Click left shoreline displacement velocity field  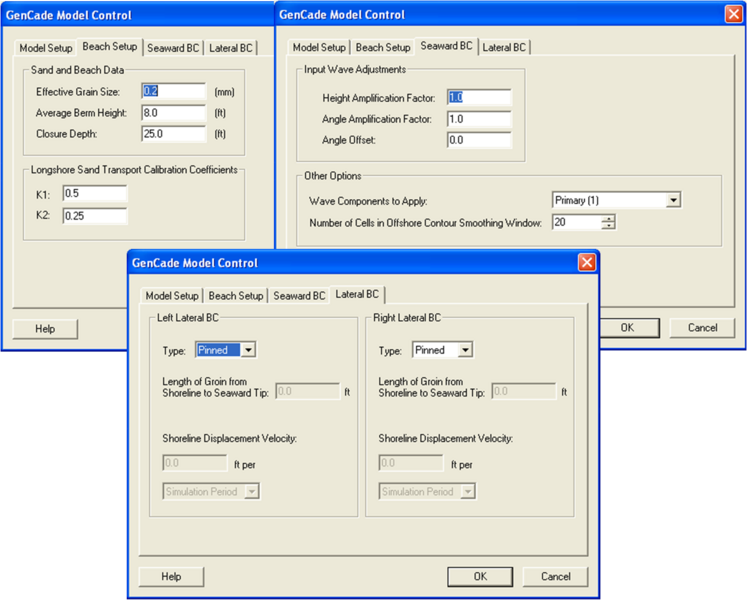pos(195,463)
